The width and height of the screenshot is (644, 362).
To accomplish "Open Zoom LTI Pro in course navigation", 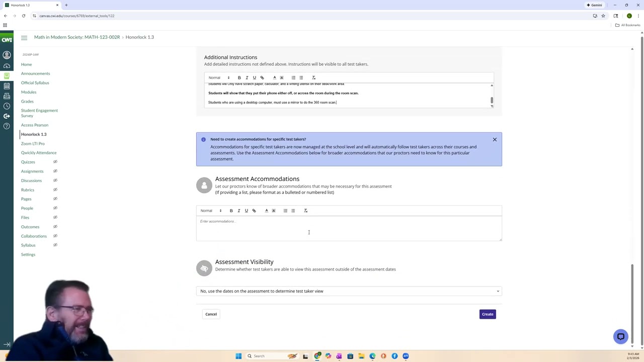I will click(x=33, y=144).
